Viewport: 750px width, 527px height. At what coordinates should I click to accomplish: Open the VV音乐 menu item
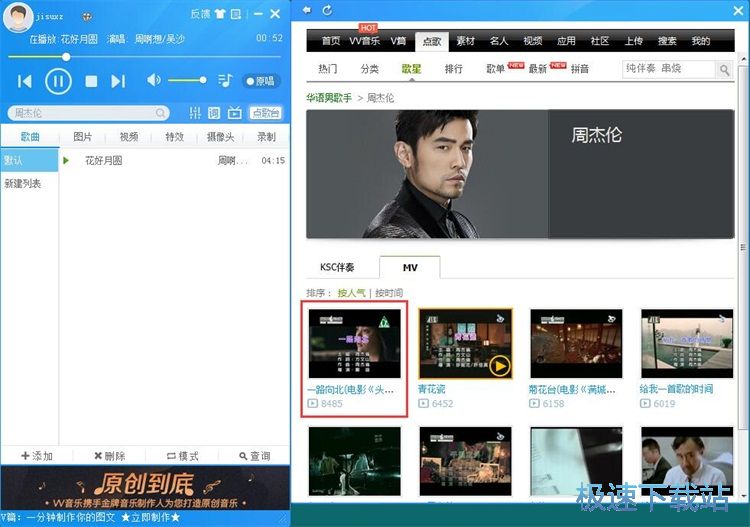tap(364, 41)
